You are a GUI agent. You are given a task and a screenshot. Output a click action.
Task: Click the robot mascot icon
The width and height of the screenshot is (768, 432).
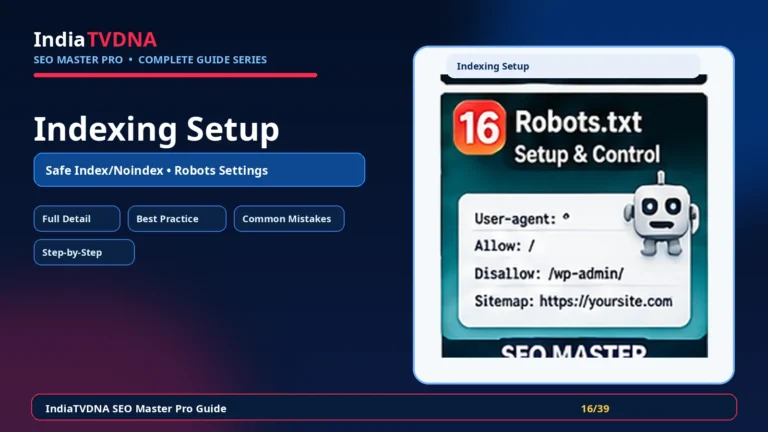click(x=661, y=215)
